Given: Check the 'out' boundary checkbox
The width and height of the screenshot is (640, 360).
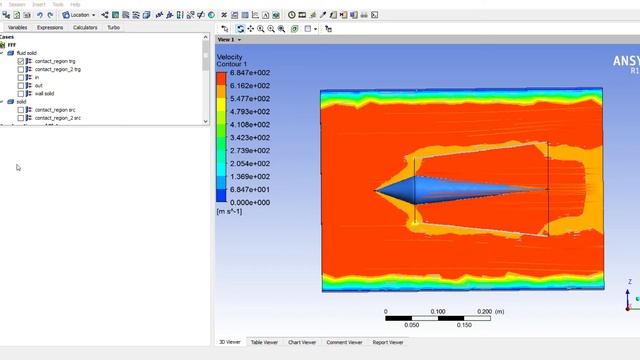Looking at the screenshot, I should 21,86.
